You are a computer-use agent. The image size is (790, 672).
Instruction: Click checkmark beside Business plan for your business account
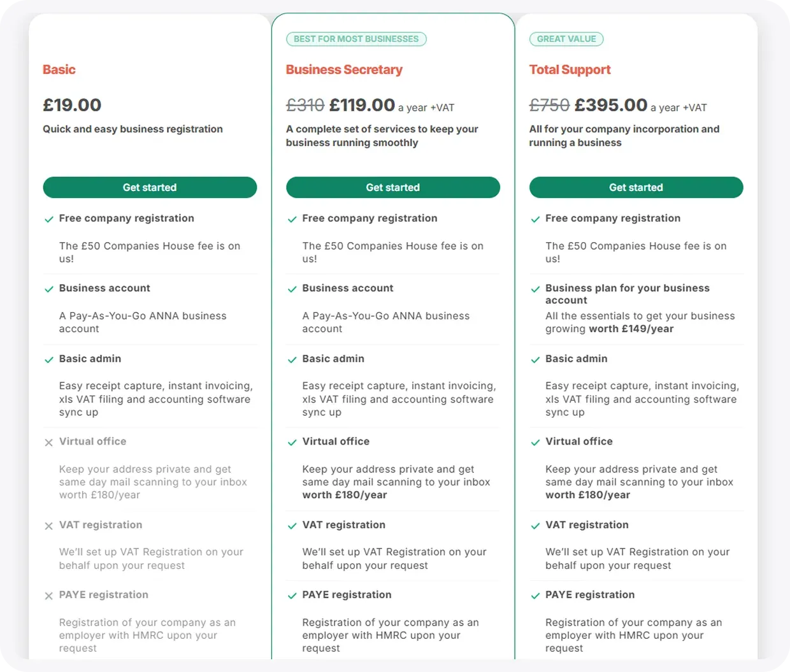[535, 289]
